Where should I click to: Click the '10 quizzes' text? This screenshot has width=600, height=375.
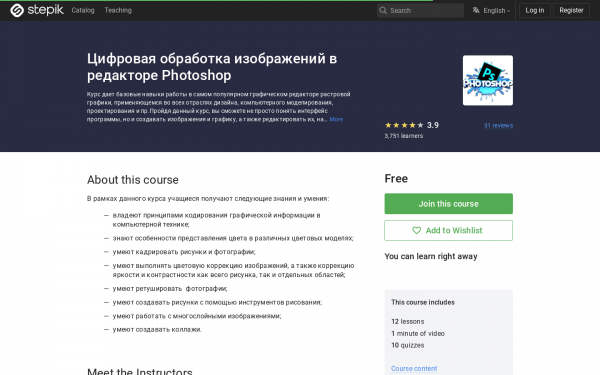(408, 345)
